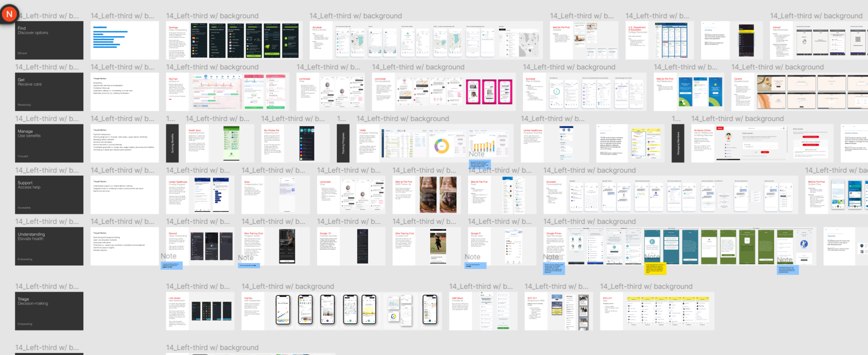
Task: Select the "Support Access help" frame
Action: (x=49, y=195)
